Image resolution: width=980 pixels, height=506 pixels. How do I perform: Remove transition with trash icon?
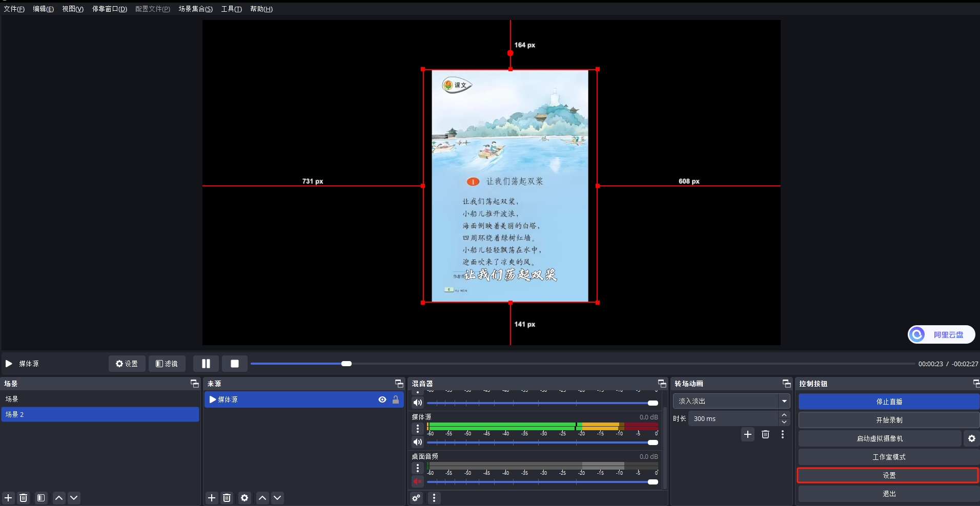coord(765,434)
